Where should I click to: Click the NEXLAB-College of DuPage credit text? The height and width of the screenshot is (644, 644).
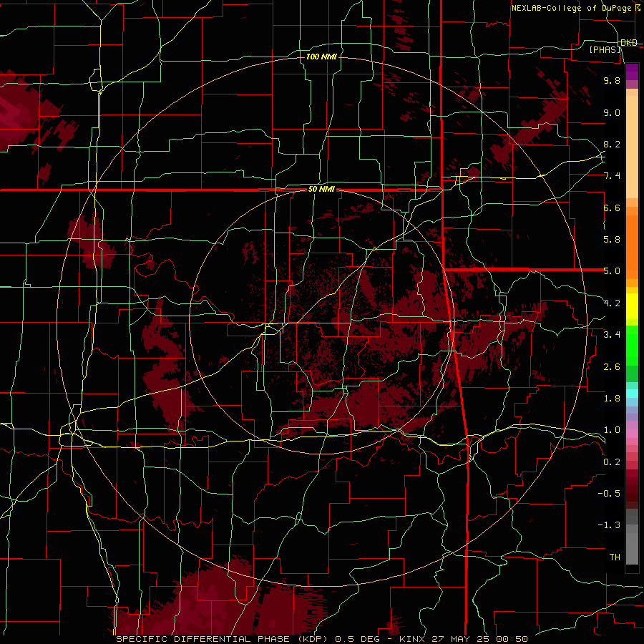(x=571, y=8)
